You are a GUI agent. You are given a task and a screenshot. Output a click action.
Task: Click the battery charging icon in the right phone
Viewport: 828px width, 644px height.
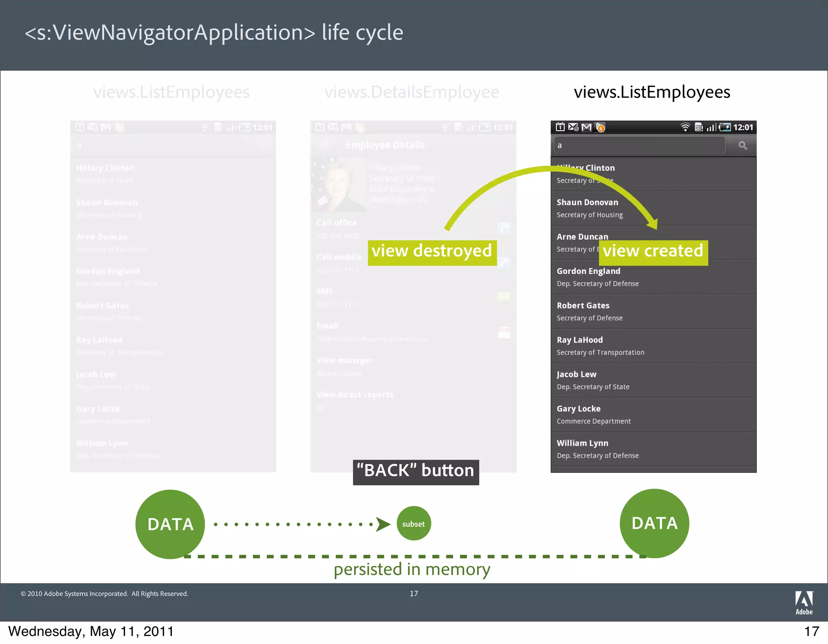point(725,127)
